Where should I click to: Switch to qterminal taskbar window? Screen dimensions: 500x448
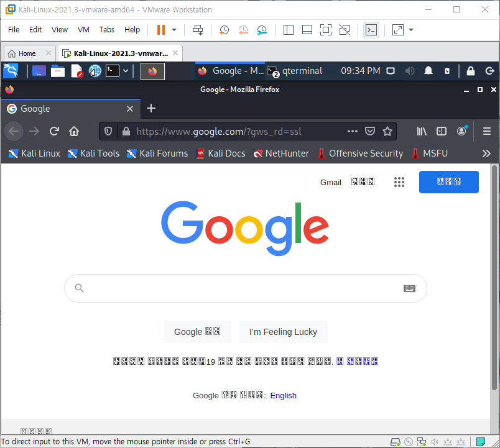295,71
